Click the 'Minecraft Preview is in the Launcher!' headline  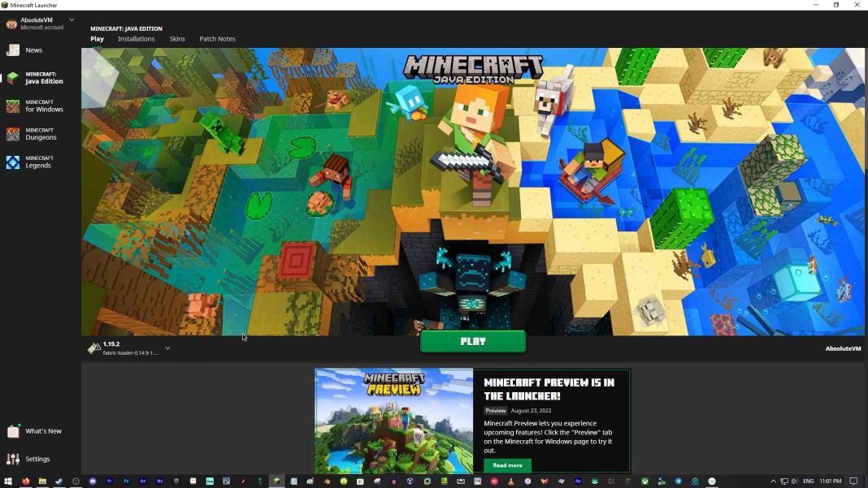549,389
